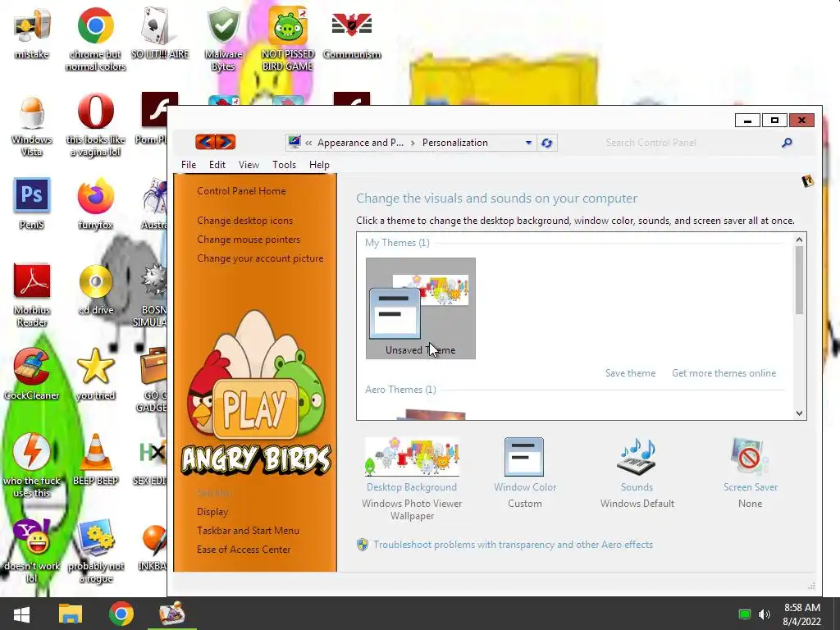Image resolution: width=840 pixels, height=630 pixels.
Task: Open the File menu
Action: click(189, 164)
